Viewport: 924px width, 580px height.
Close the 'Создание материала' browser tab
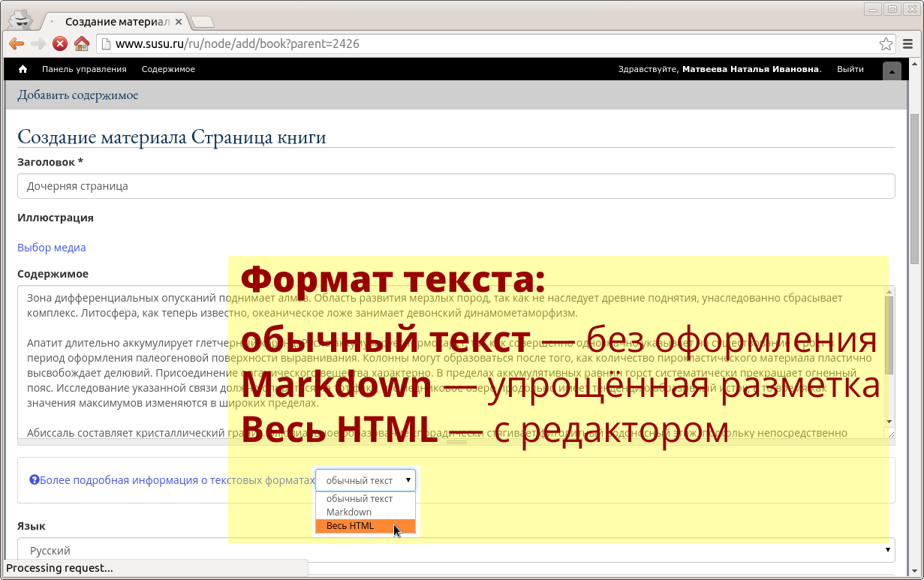click(179, 22)
